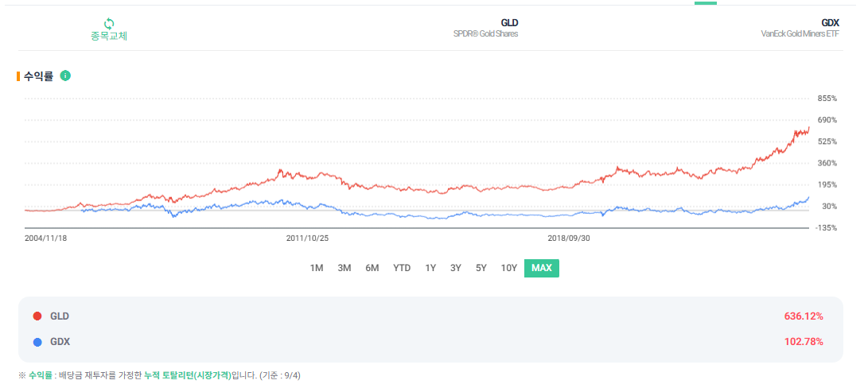Image resolution: width=868 pixels, height=388 pixels.
Task: Click the GDX ticker header
Action: click(831, 23)
